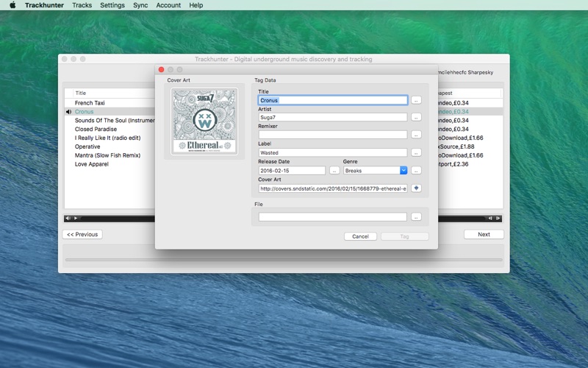Click the lookup button beside Release Date
This screenshot has width=588, height=368.
(x=334, y=171)
